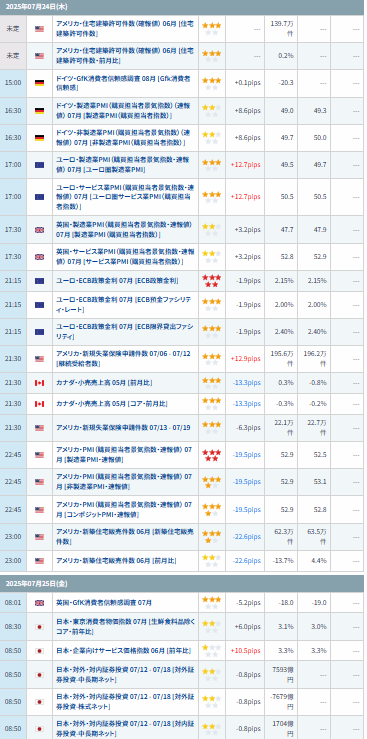Click the German flag at 15:00 row
Viewport: 367px width, 739px height.
pyautogui.click(x=40, y=83)
